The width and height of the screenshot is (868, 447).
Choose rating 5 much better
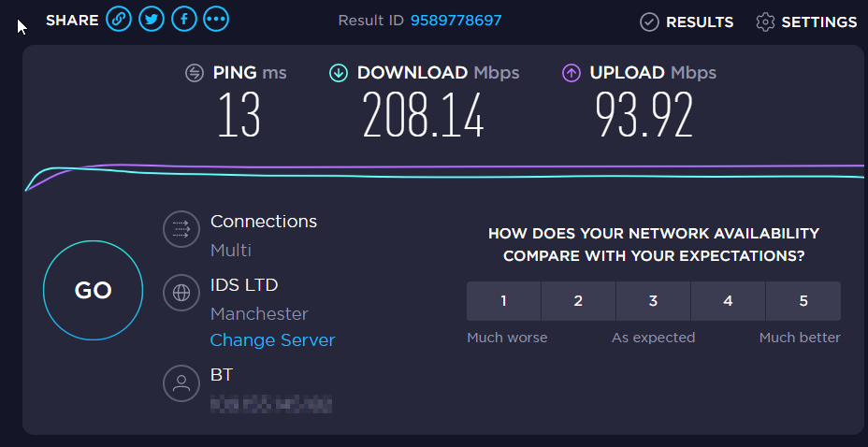(803, 301)
